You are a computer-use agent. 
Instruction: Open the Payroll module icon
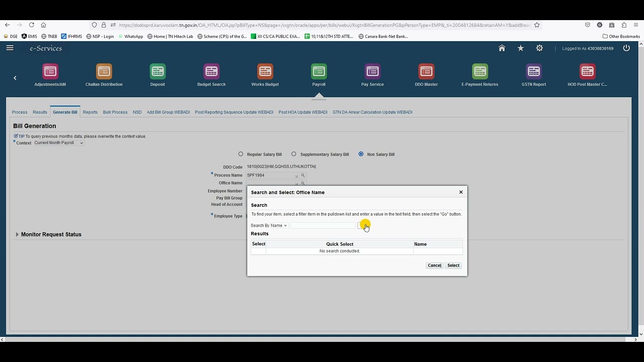319,71
